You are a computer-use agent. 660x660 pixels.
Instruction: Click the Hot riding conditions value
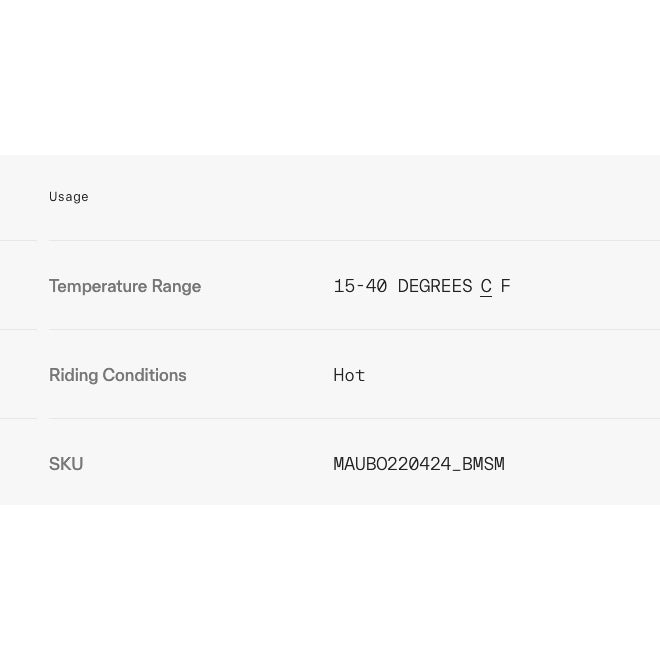349,375
